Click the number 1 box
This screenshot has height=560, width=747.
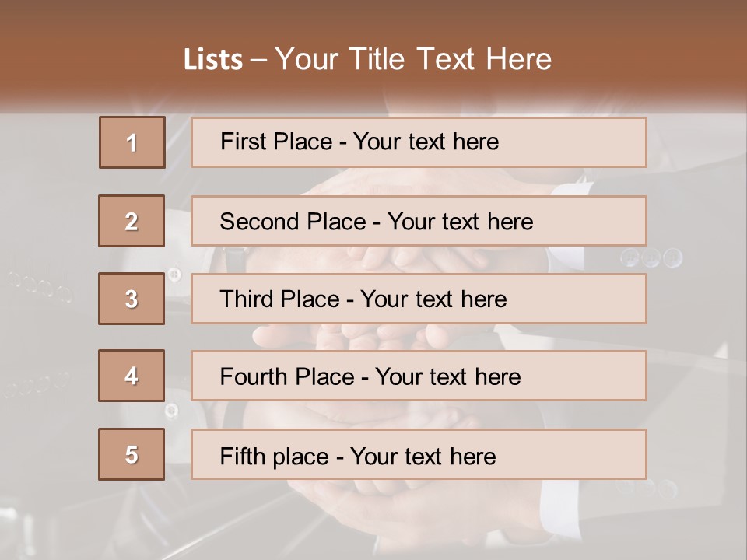coord(132,142)
